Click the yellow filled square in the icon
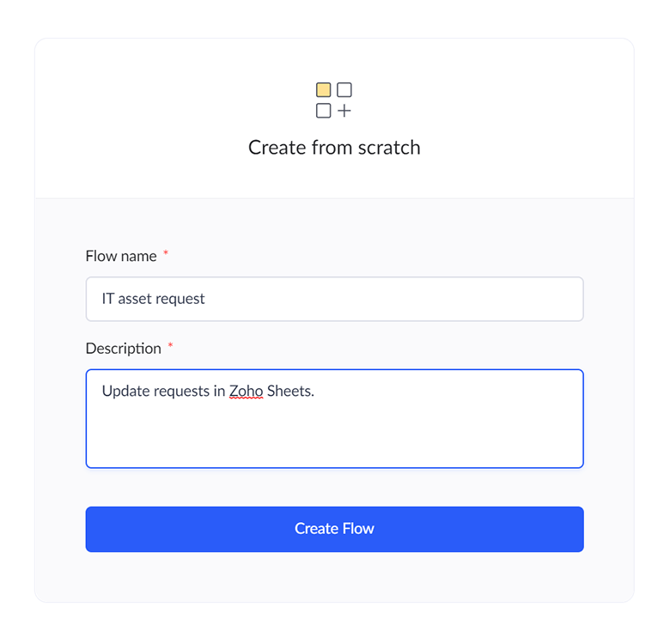Image resolution: width=670 pixels, height=644 pixels. (x=324, y=90)
